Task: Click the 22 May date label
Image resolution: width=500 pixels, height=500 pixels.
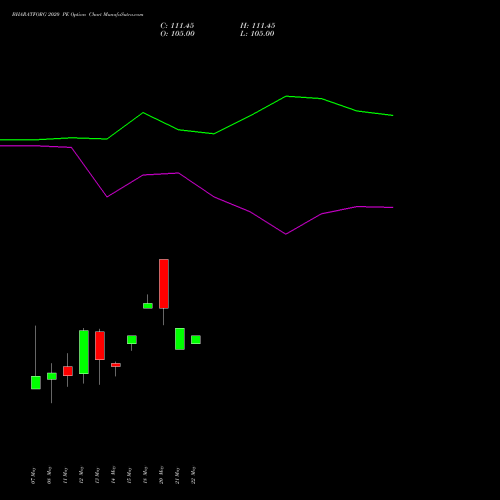Action: pos(193,475)
